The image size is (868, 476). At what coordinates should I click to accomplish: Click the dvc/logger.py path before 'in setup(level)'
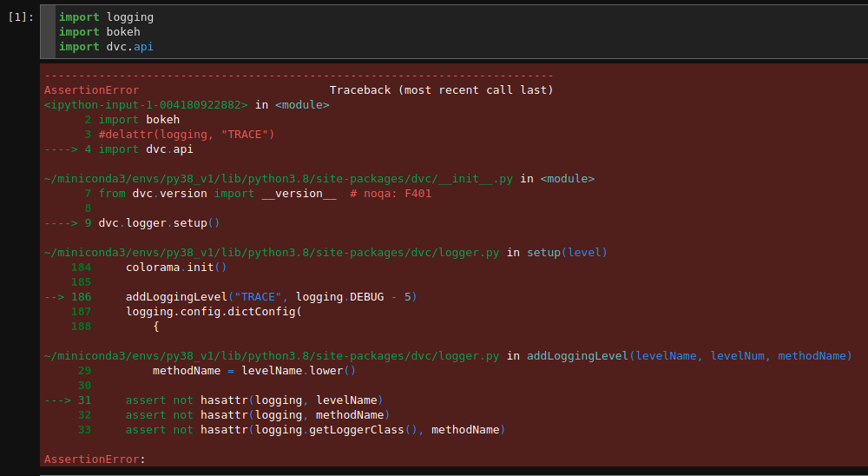click(x=272, y=252)
